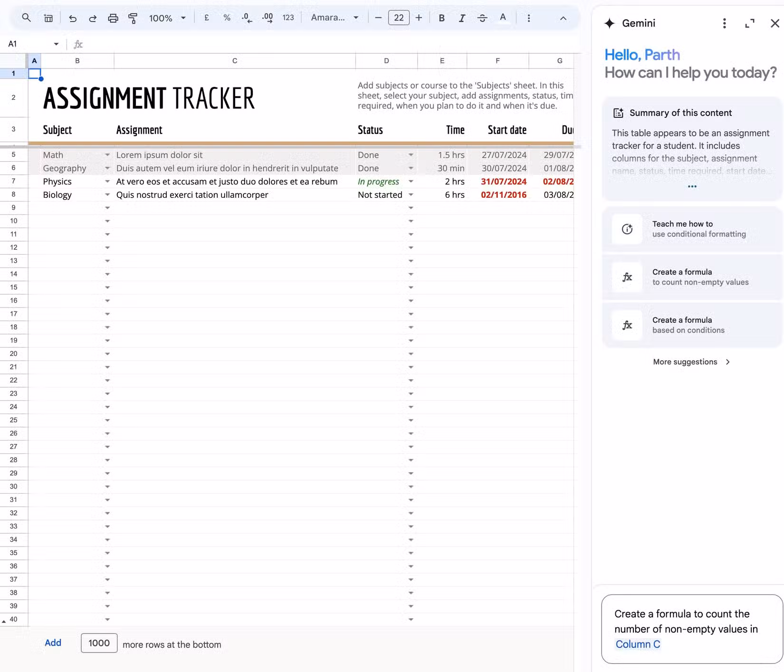Open the zoom level dropdown
784x672 pixels.
pyautogui.click(x=165, y=18)
